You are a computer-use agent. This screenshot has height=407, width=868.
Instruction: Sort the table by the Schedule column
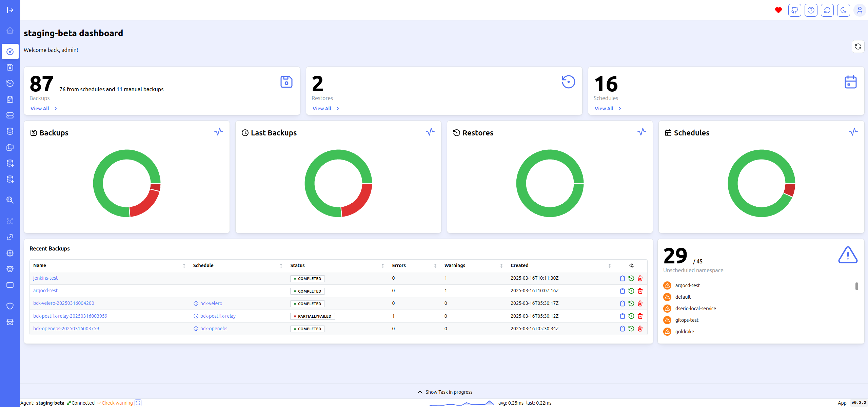coord(238,265)
